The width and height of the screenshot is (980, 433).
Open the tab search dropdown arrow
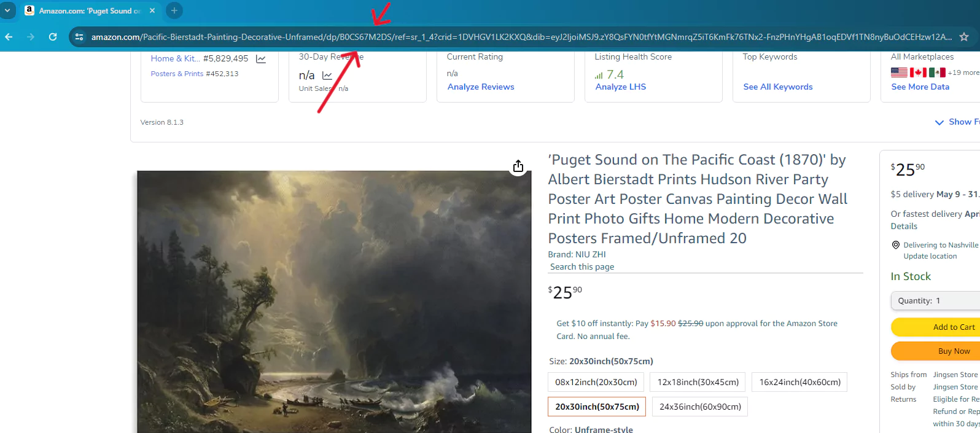click(7, 10)
